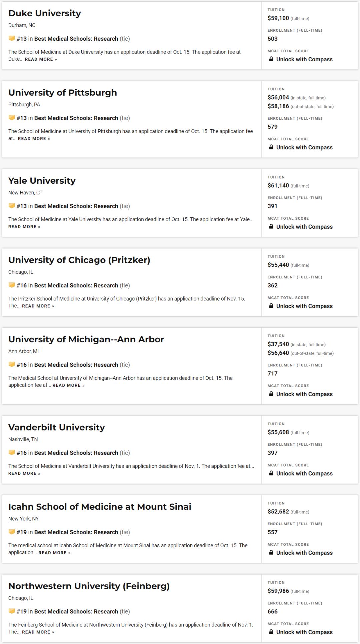Click the ranking badge icon for University of Chicago (Pritzker)

(x=12, y=285)
